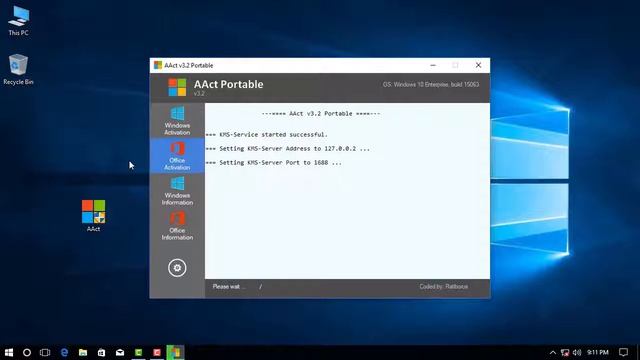Image resolution: width=640 pixels, height=360 pixels.
Task: Click the 'AAct v3.2 Portable' log header line
Action: [x=321, y=113]
